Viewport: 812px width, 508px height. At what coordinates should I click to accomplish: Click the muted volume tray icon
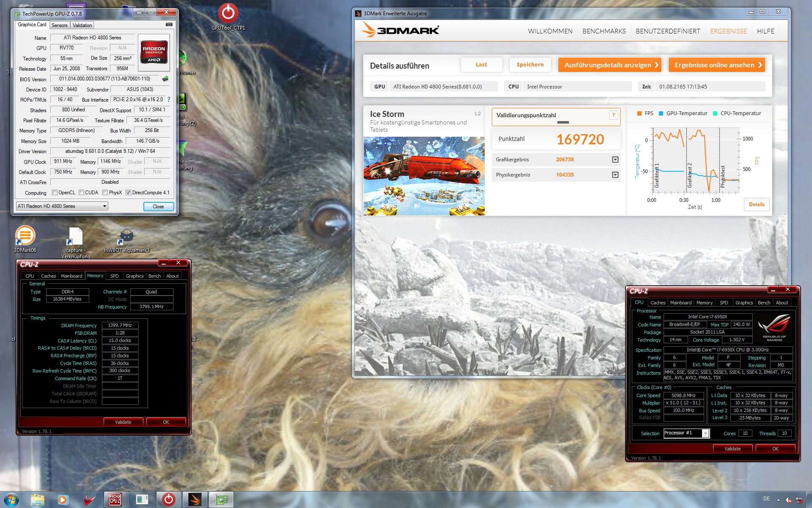click(788, 500)
